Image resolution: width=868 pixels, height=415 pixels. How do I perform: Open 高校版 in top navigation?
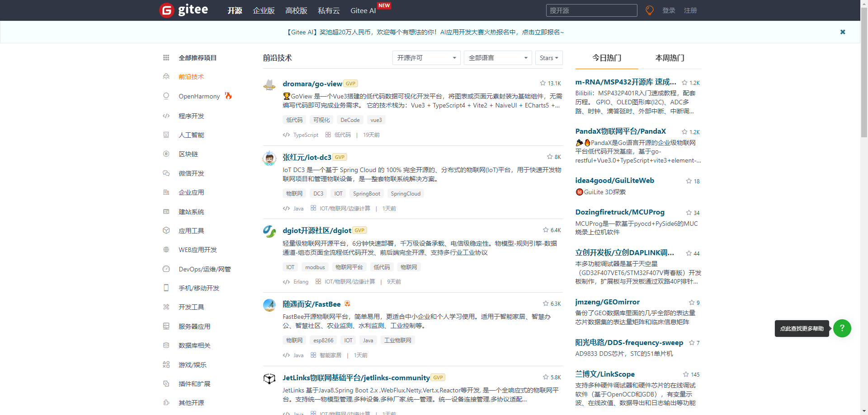click(296, 10)
